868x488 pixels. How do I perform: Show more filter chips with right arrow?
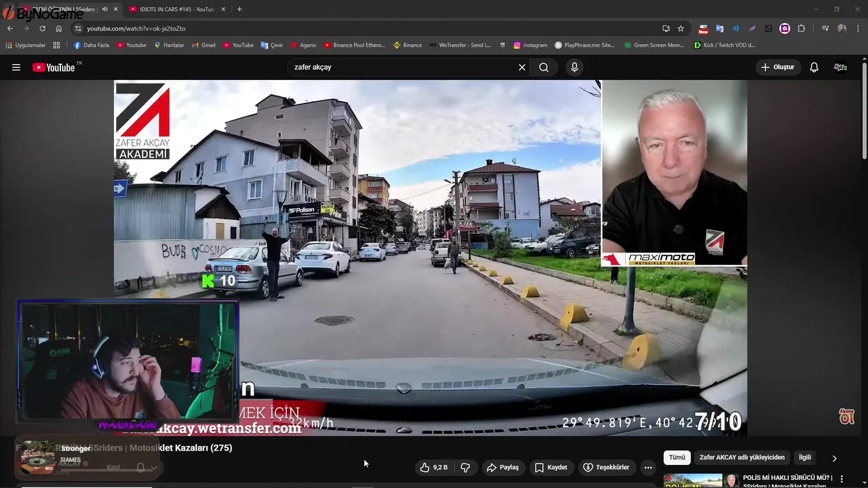[834, 458]
